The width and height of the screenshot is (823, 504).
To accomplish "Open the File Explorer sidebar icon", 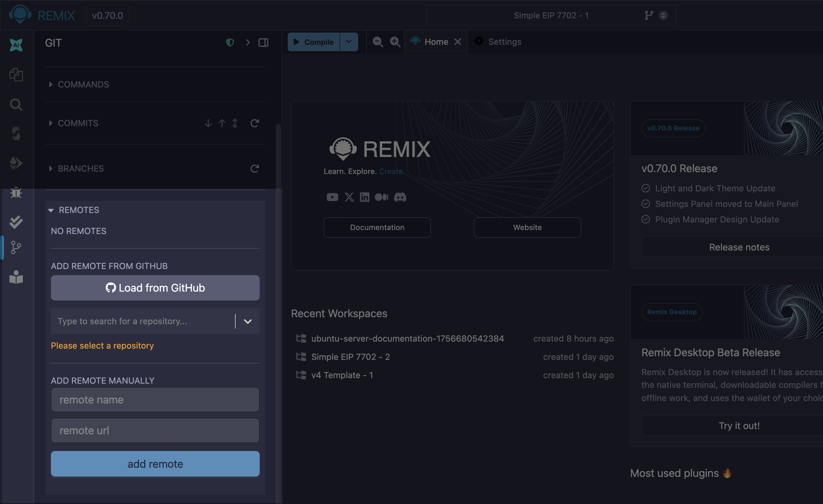I will pos(16,75).
